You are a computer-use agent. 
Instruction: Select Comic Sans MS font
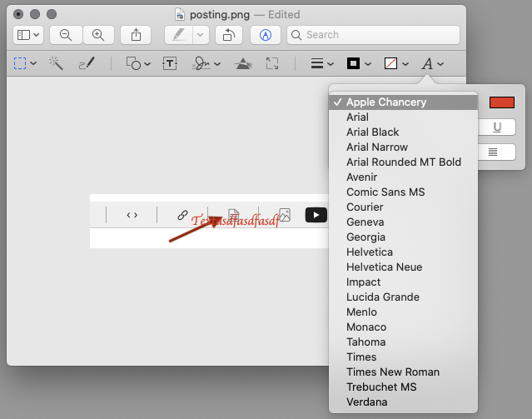(x=404, y=192)
